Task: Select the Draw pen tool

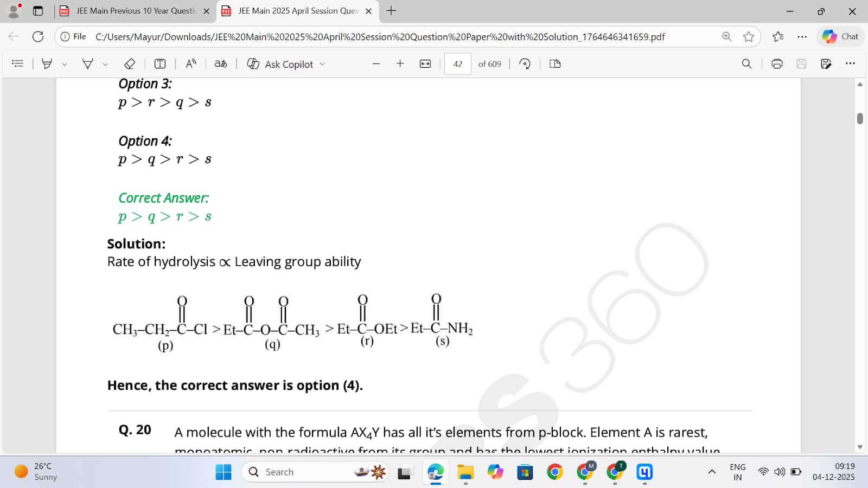Action: pyautogui.click(x=87, y=64)
